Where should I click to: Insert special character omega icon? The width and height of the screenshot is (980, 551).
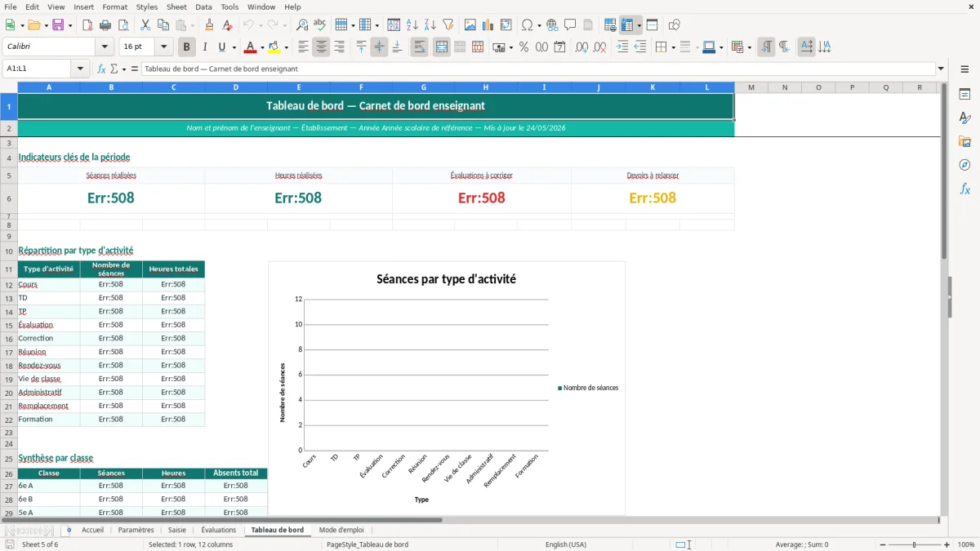[x=527, y=25]
